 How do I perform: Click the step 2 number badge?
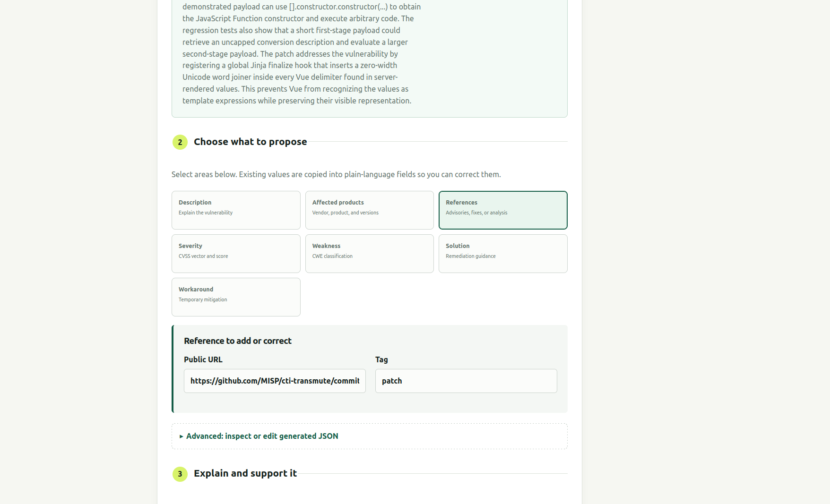[180, 142]
